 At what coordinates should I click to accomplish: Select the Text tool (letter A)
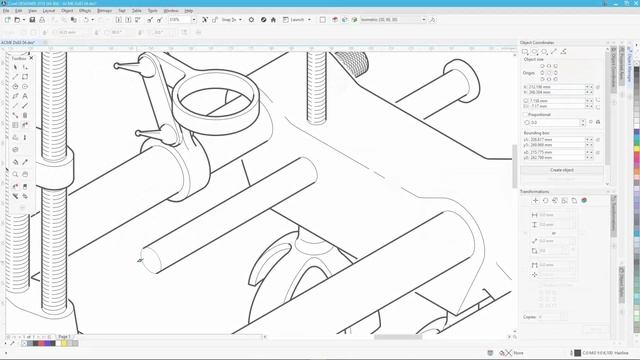25,96
